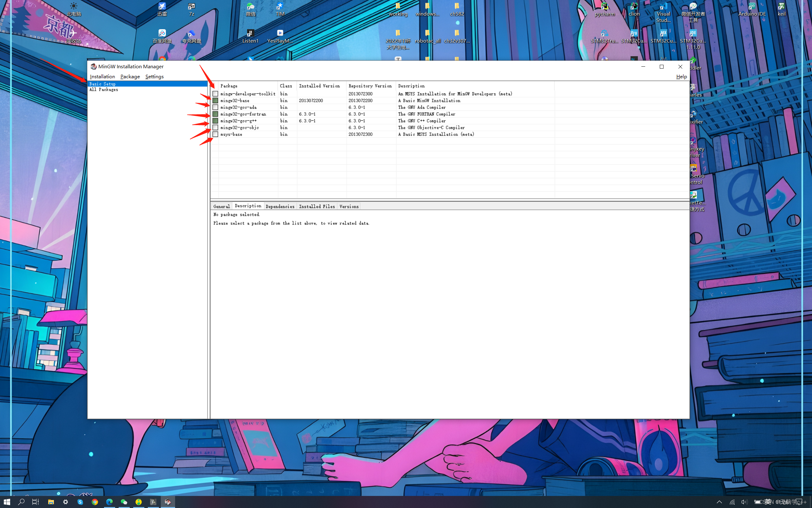Viewport: 812px width, 508px height.
Task: Open the windows... folder on desktop
Action: point(428,10)
